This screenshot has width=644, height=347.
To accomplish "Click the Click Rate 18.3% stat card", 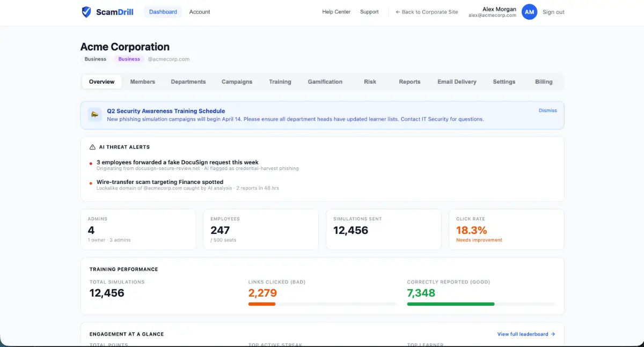I will [506, 230].
